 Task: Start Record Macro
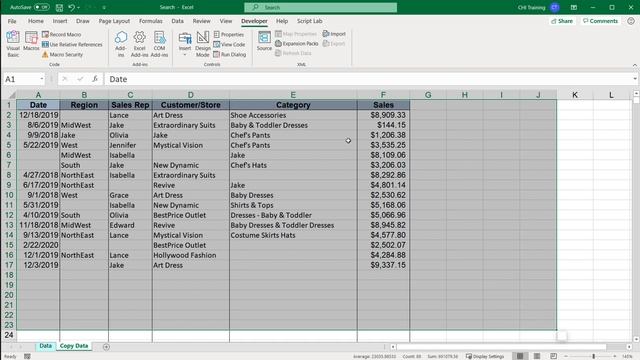[x=61, y=35]
